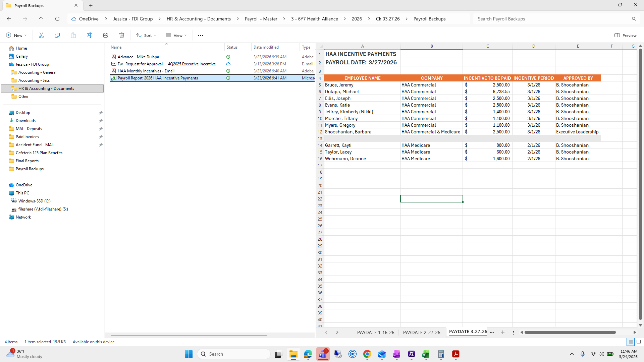The width and height of the screenshot is (644, 362).
Task: Open the View dropdown
Action: [x=176, y=35]
